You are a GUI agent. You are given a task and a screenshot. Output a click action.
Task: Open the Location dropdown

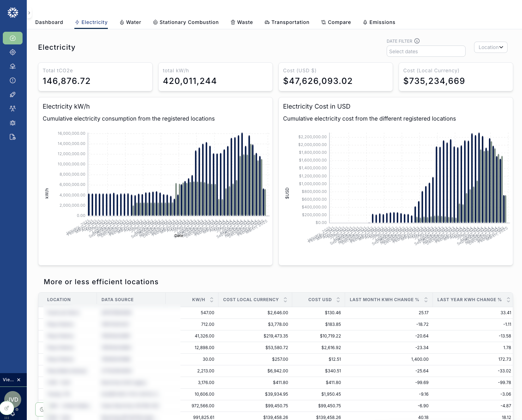pos(491,47)
